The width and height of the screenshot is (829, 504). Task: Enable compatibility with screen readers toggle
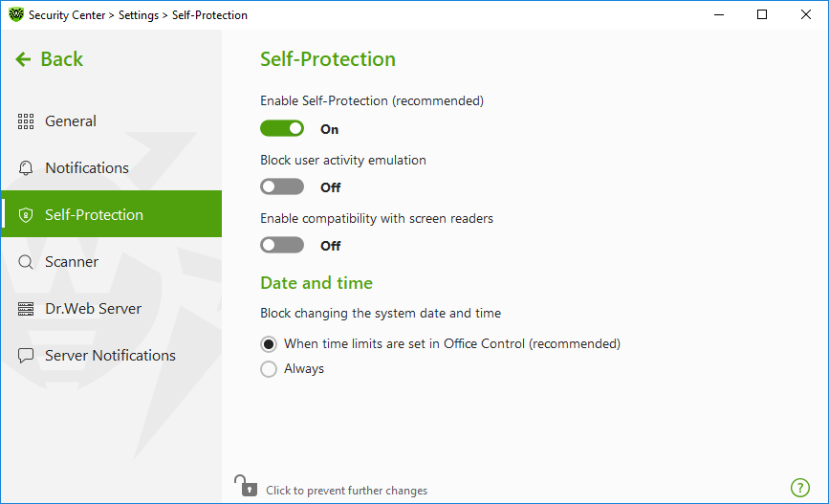click(282, 245)
